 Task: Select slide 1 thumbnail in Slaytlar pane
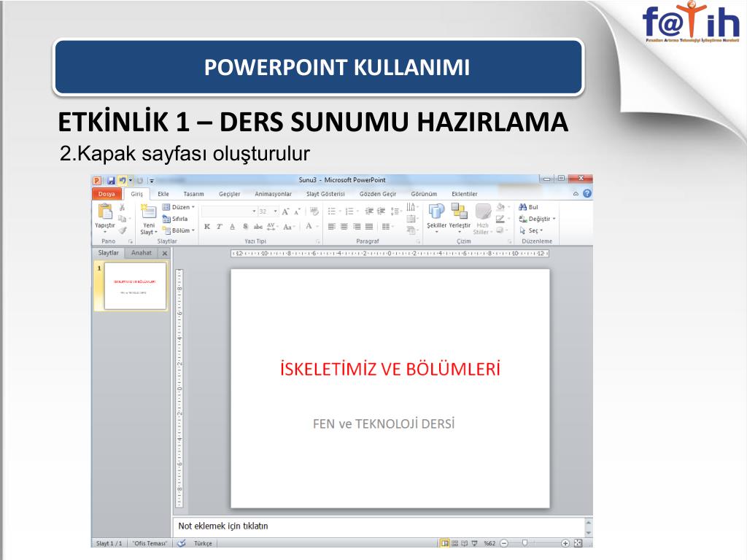[135, 286]
